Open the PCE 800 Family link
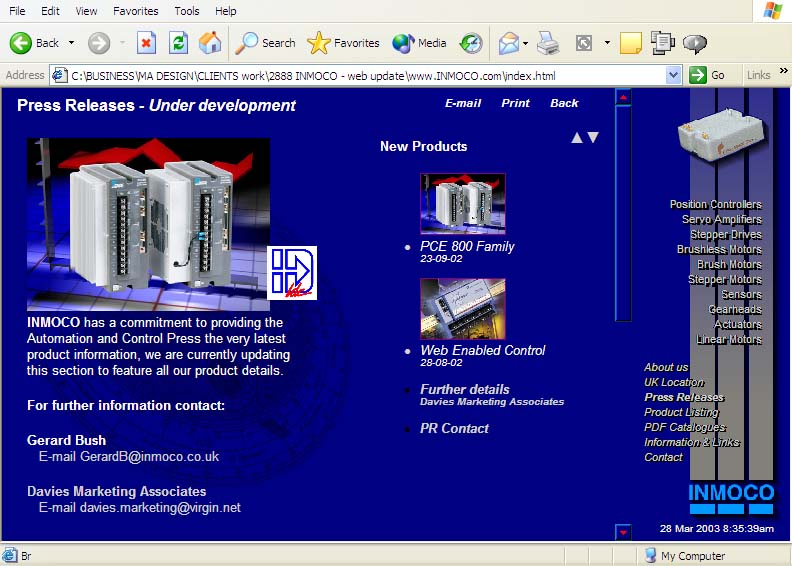 (x=467, y=246)
